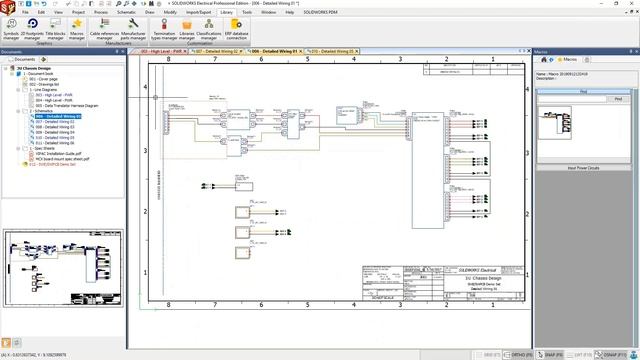Switch to the Schematic ribbon tab
The image size is (640, 360).
[126, 12]
